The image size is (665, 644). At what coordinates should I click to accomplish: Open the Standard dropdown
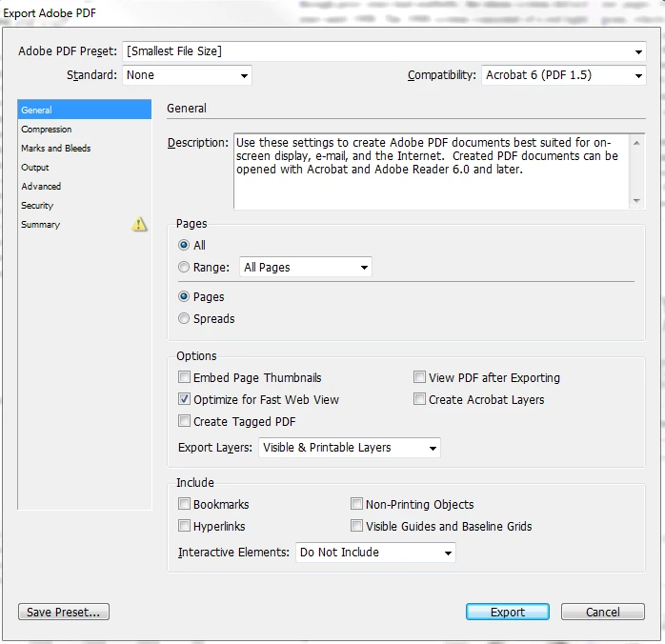point(187,75)
